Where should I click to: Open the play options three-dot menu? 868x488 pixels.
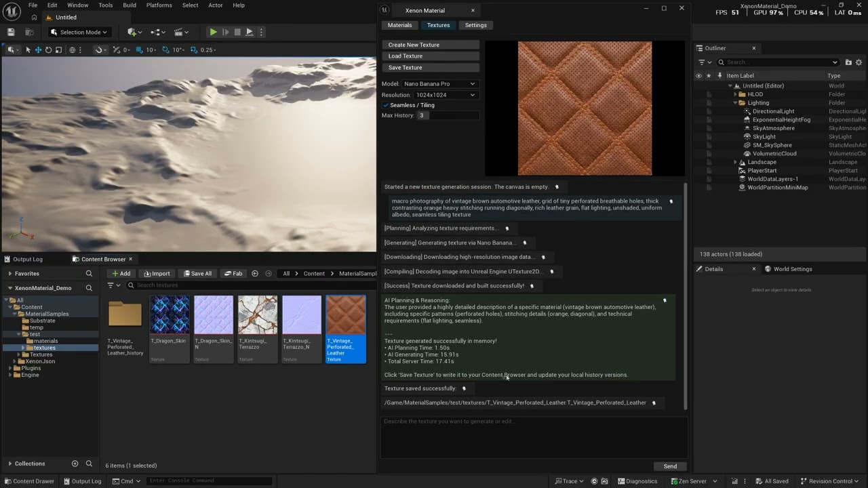pyautogui.click(x=261, y=32)
